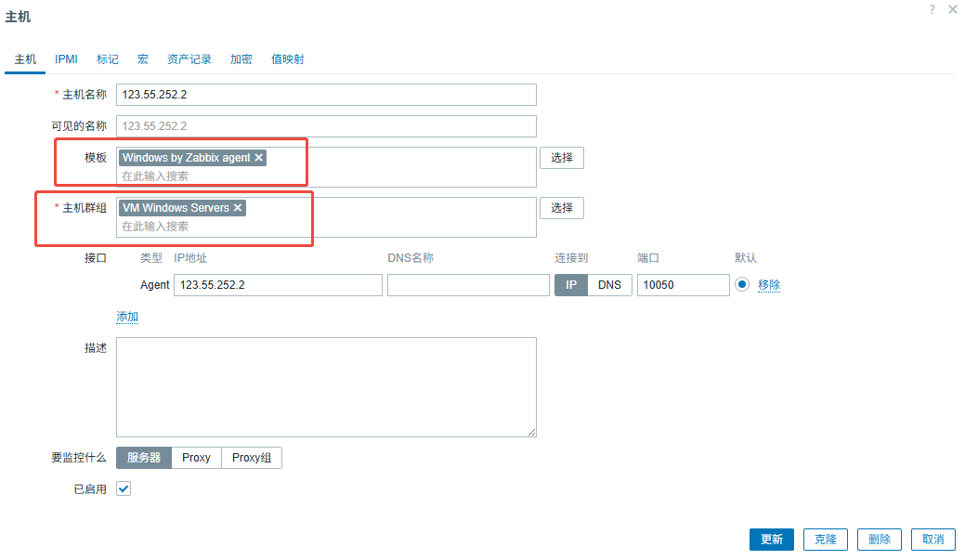Toggle the 已启用 checkbox
Viewport: 965px width, 560px height.
click(123, 488)
